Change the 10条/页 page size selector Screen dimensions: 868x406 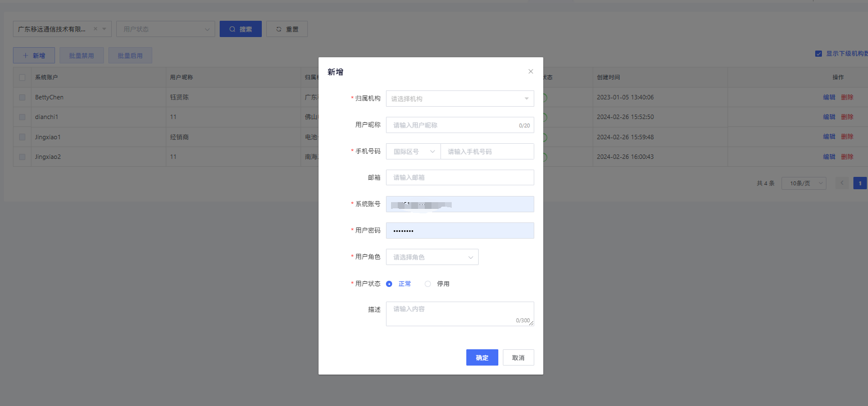coord(803,184)
